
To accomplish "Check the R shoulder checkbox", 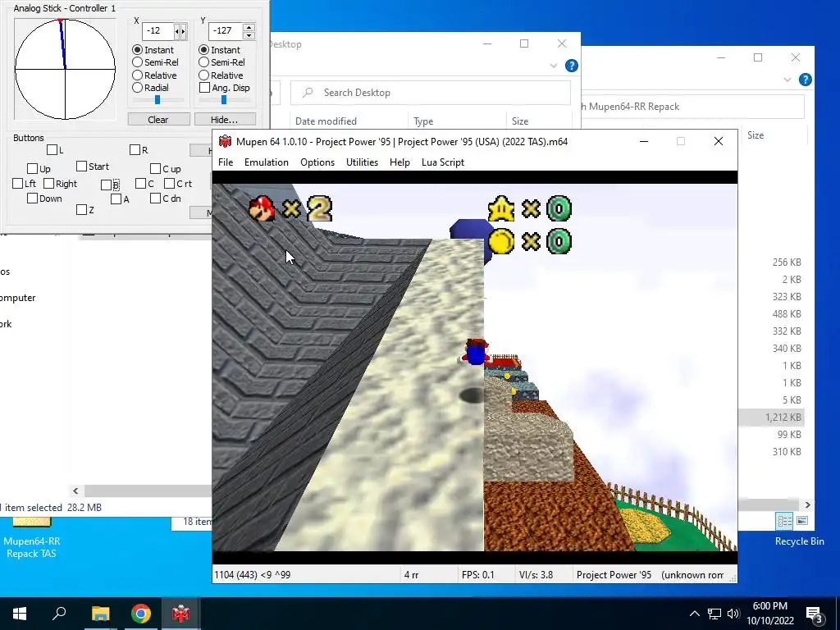I will tap(135, 150).
